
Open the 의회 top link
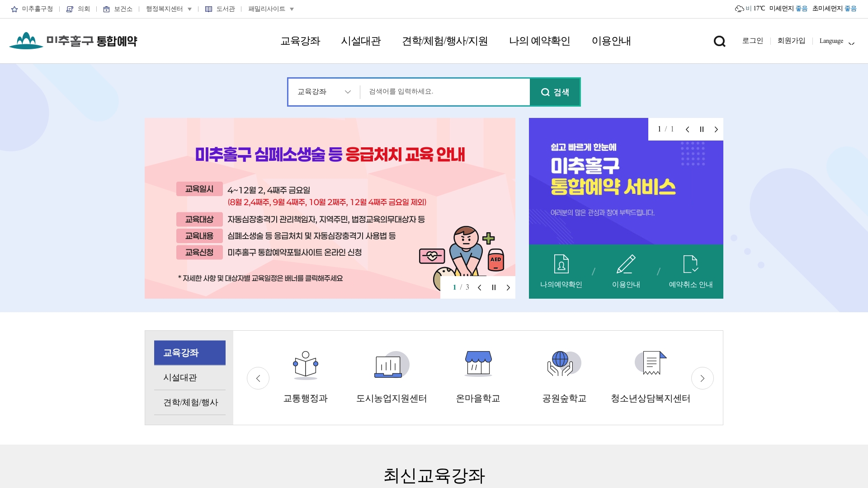78,9
